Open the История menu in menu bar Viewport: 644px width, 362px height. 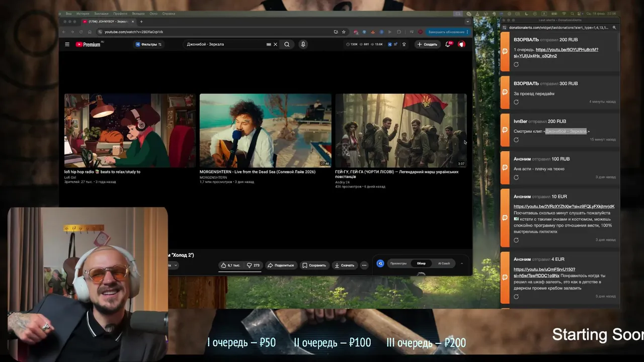click(x=83, y=14)
